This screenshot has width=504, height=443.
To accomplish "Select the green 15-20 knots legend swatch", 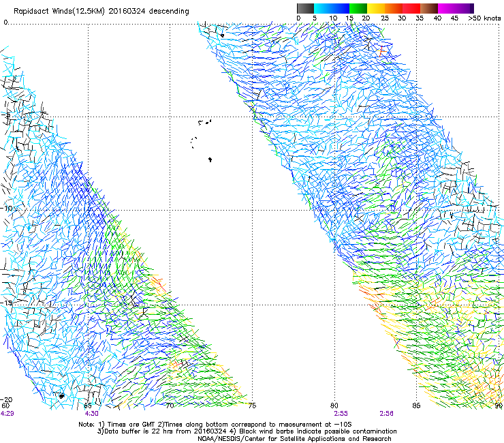I will 358,8.
